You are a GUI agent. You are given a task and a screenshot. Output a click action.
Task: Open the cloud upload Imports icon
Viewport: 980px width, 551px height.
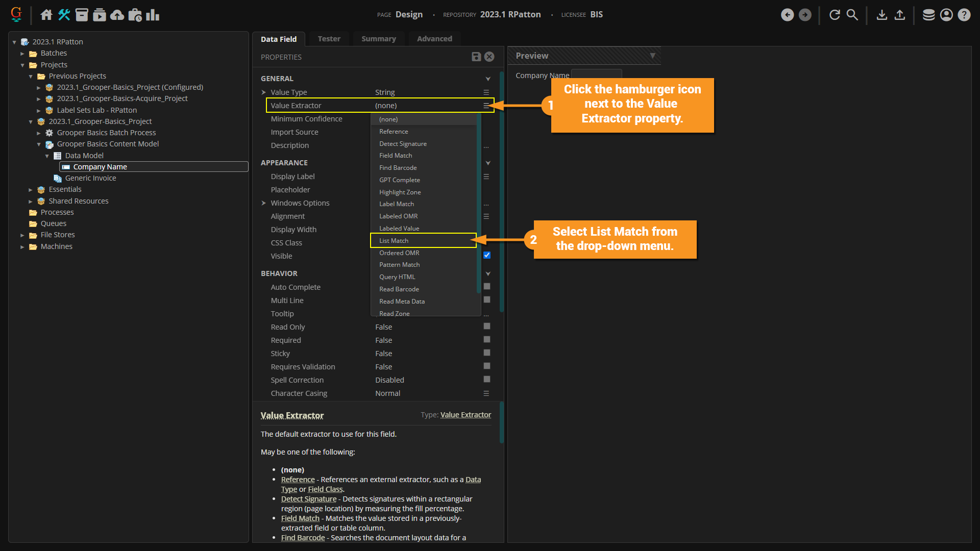(117, 15)
